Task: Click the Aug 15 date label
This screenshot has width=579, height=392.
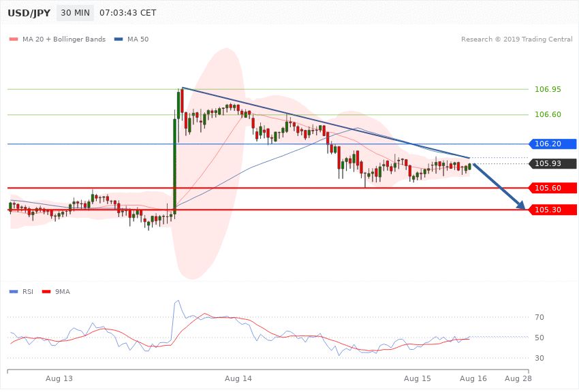Action: [418, 378]
